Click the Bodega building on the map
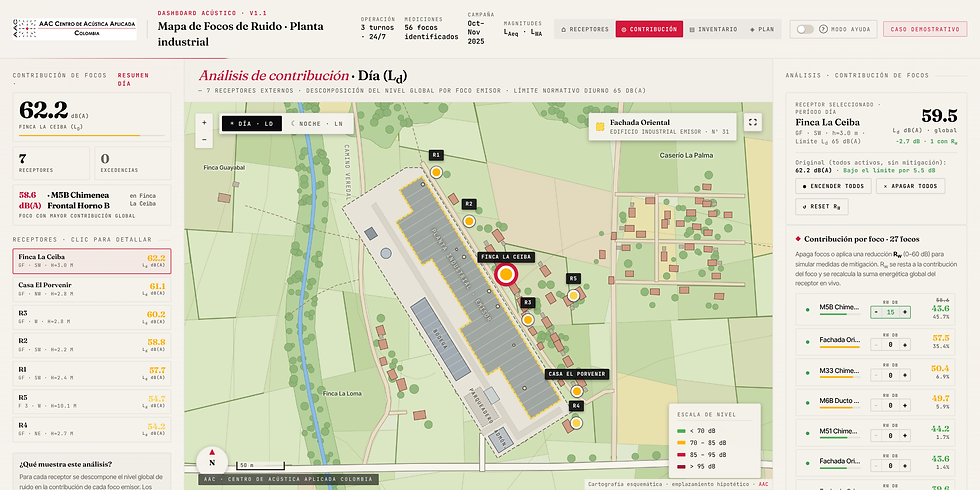980x490 pixels. [x=441, y=339]
